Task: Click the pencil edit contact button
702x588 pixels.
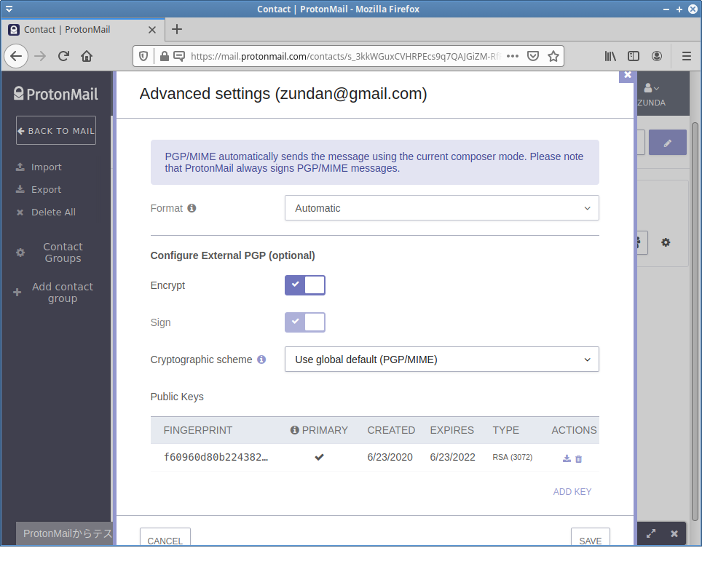Action: coord(668,143)
